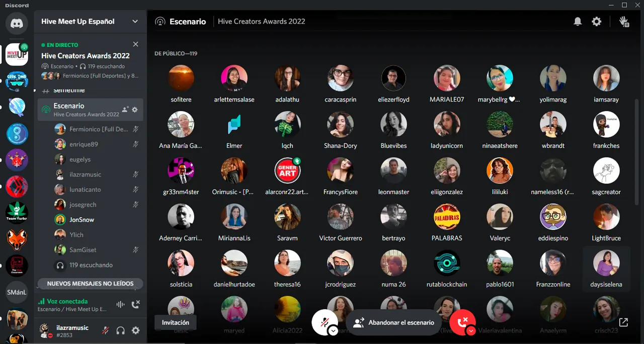
Task: Select speaker eugelys in channel list
Action: (x=97, y=159)
